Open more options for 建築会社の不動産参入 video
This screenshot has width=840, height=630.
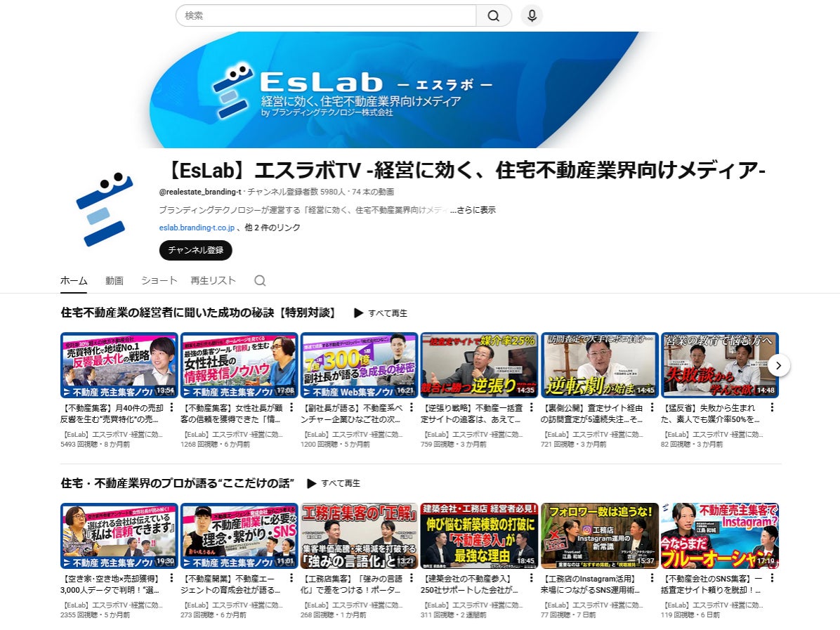pyautogui.click(x=532, y=578)
